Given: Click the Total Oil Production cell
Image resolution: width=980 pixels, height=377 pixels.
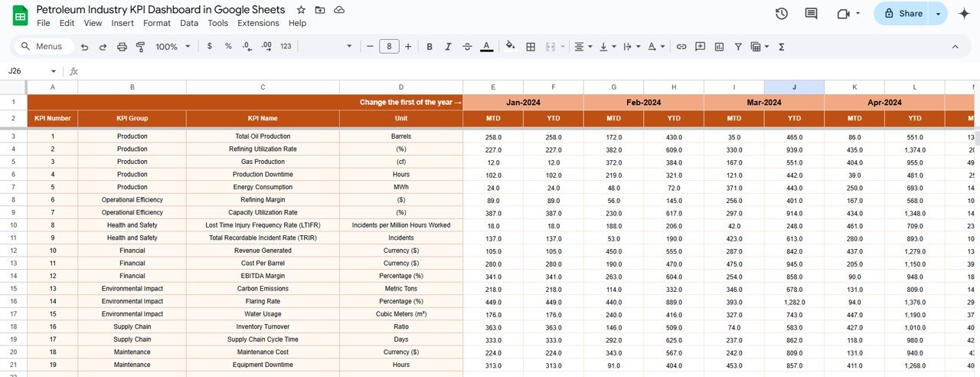Looking at the screenshot, I should pos(263,136).
